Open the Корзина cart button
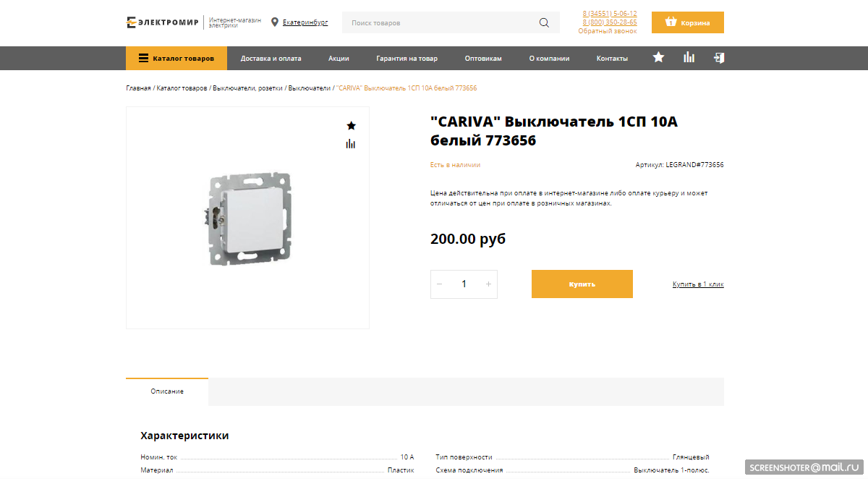Image resolution: width=868 pixels, height=479 pixels. [x=688, y=22]
